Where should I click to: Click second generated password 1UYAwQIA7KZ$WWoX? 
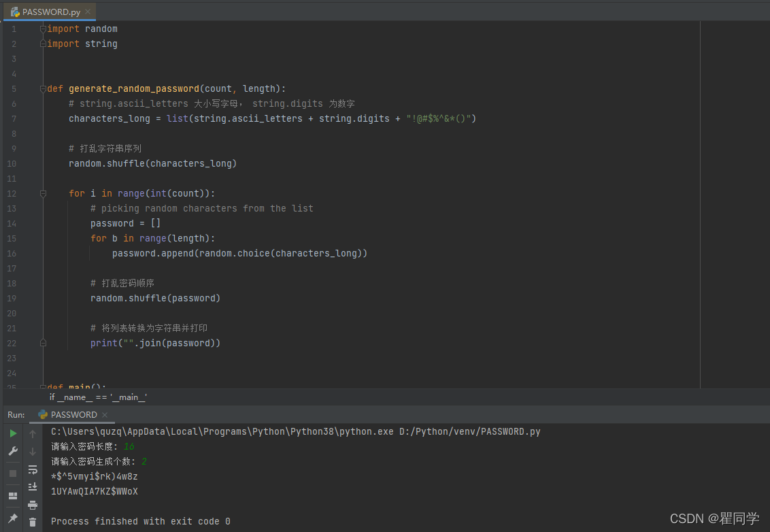pos(95,491)
